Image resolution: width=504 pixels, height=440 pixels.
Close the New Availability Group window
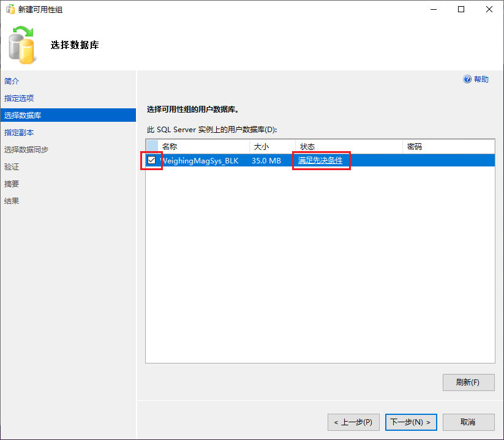tap(489, 9)
